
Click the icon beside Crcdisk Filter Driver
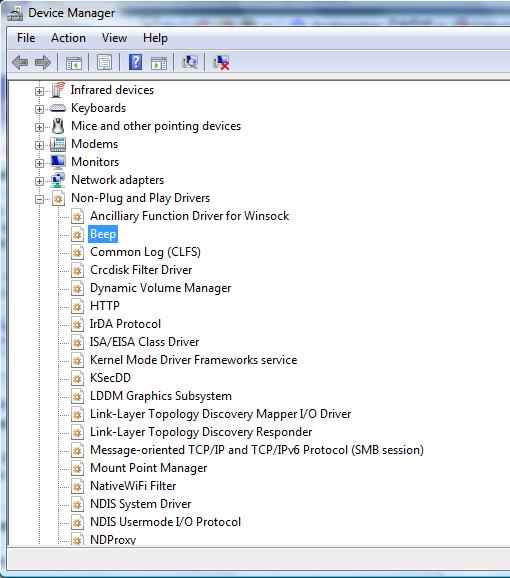[77, 270]
